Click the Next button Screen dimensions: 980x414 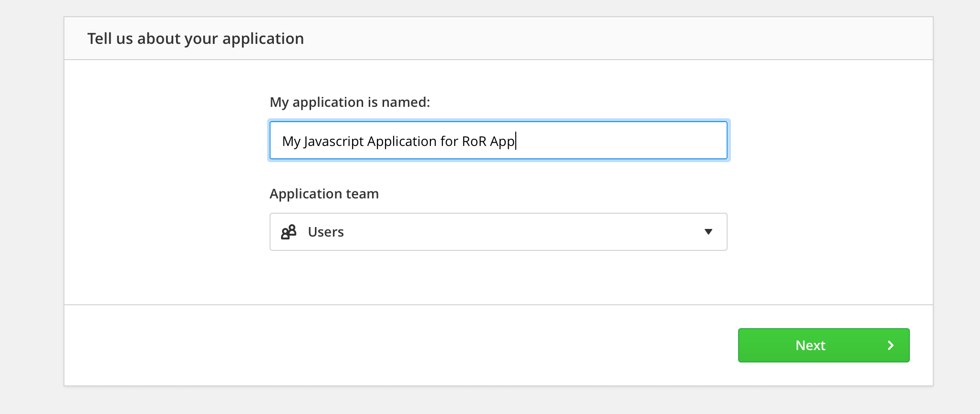click(x=824, y=345)
